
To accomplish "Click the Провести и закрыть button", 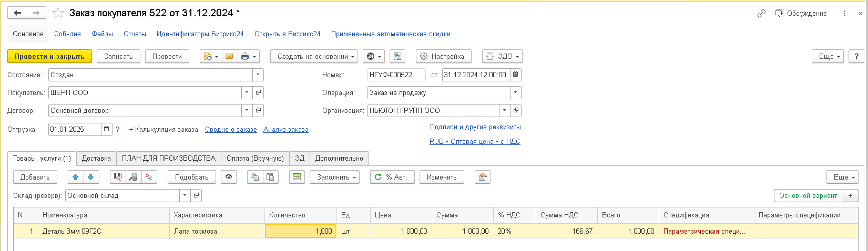I will tap(49, 56).
